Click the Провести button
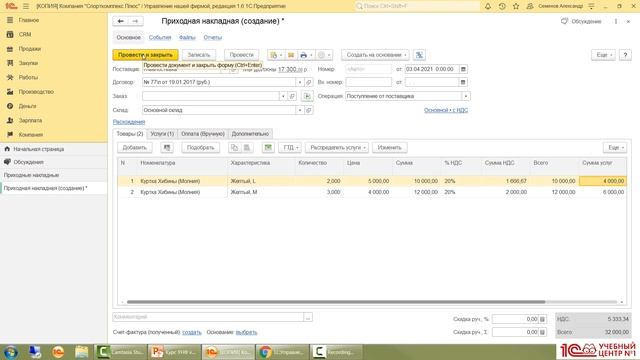Viewport: 640px width, 360px height. pyautogui.click(x=241, y=55)
